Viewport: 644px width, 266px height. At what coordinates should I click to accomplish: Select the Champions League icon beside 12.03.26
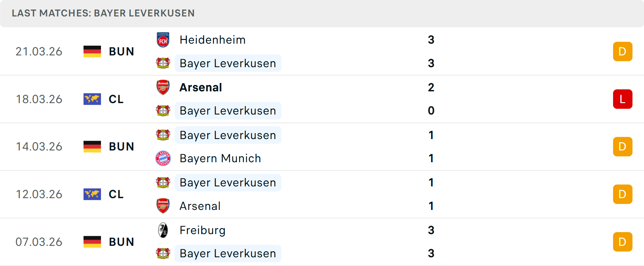click(x=92, y=194)
